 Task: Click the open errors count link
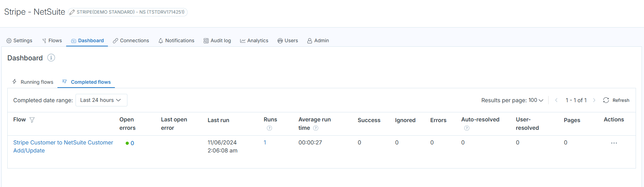132,143
